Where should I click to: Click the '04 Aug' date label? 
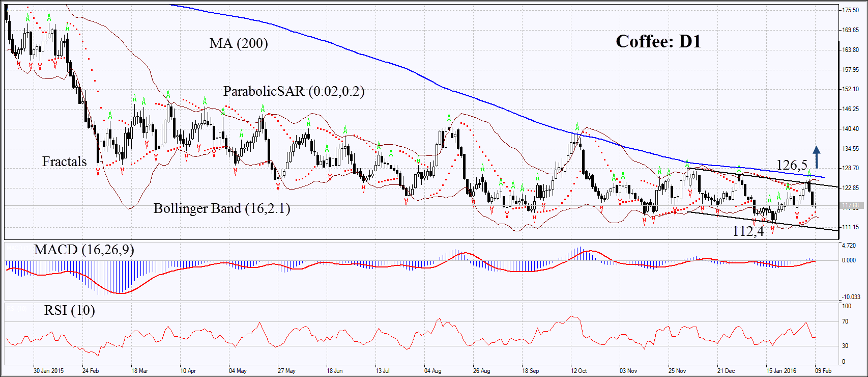coord(433,371)
